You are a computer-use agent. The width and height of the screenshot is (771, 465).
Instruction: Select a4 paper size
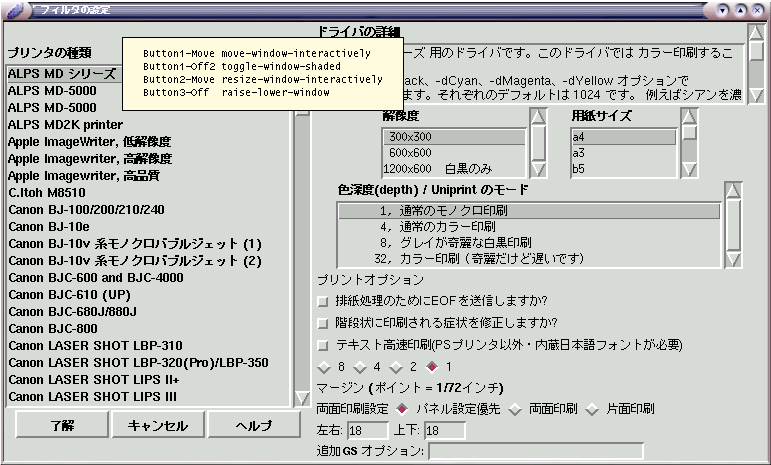[623, 137]
